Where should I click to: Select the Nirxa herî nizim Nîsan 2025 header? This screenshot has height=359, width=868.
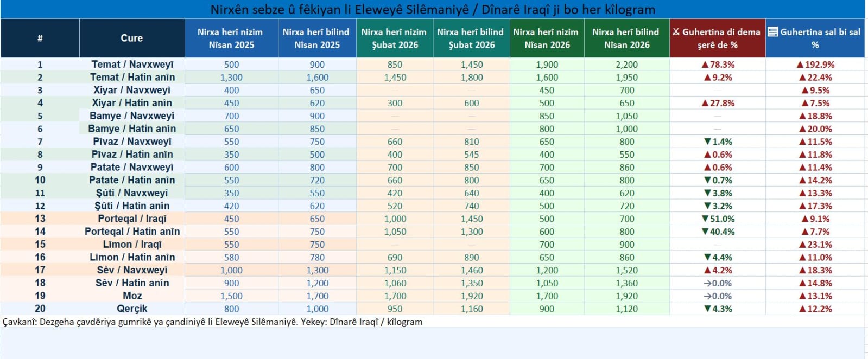pos(231,38)
